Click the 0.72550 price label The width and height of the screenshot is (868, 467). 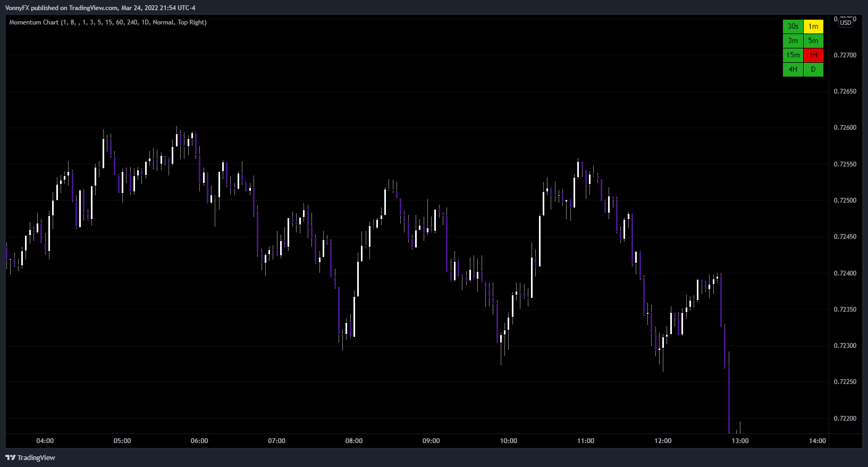(845, 164)
